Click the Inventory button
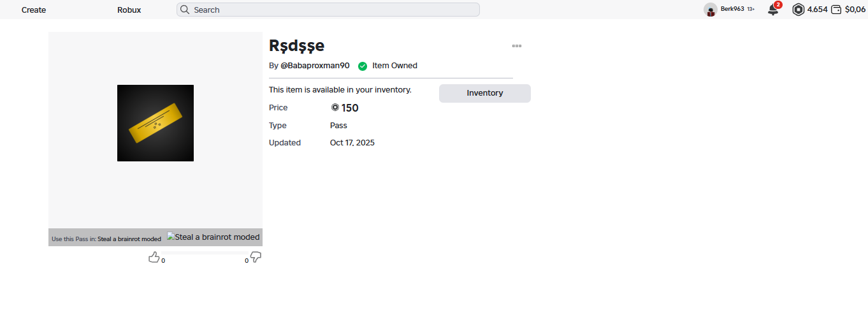868x310 pixels. (484, 93)
